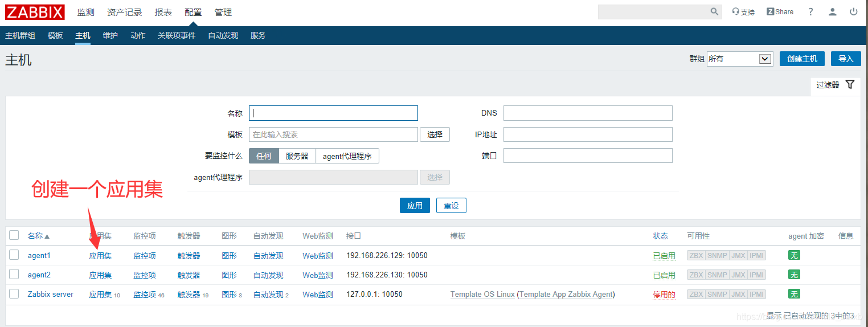Image resolution: width=868 pixels, height=327 pixels.
Task: Go to the 服务 submenu
Action: coord(258,35)
